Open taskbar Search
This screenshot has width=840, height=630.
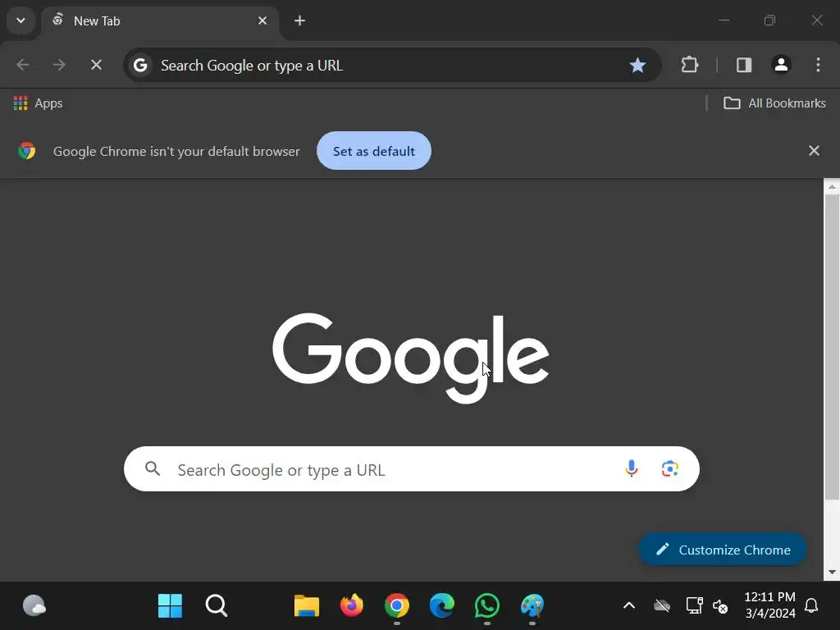coord(217,606)
